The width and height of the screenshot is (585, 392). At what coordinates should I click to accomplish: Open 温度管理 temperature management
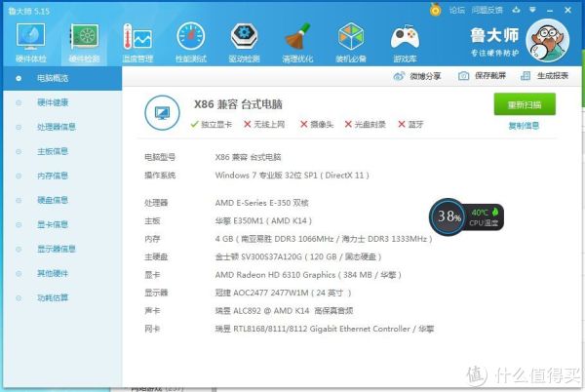coord(137,42)
